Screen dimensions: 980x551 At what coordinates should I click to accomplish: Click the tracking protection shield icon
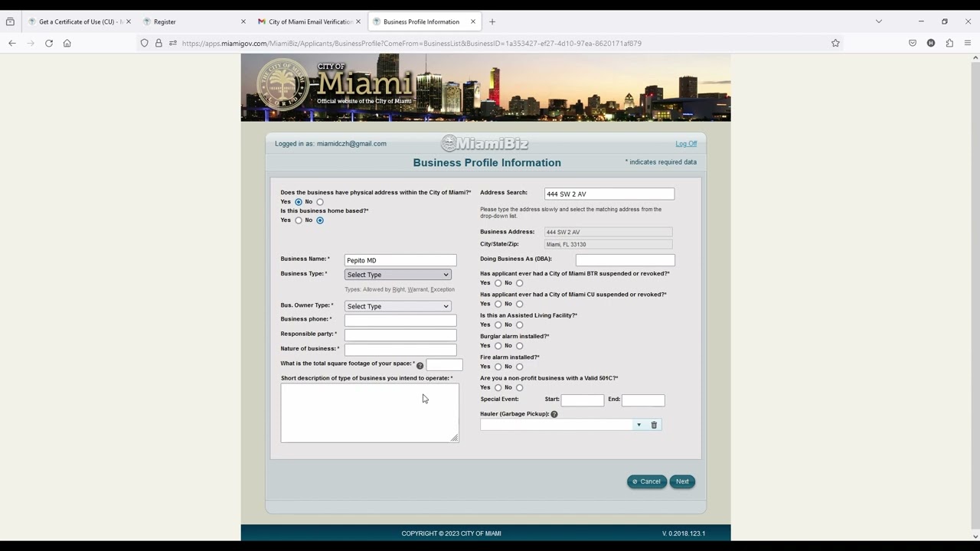coord(144,43)
